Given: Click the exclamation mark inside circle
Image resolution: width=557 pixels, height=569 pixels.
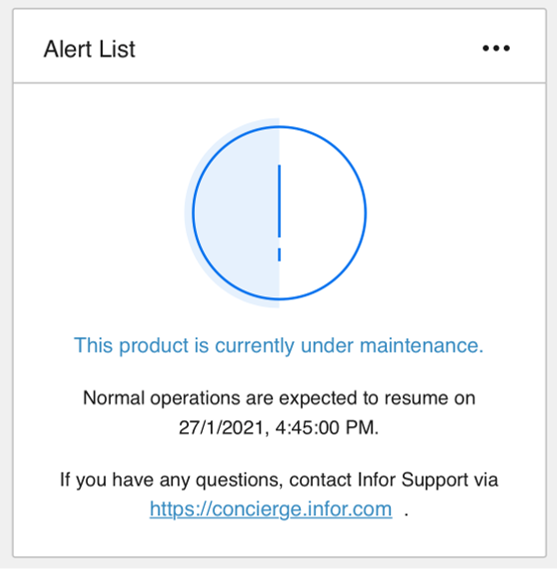Looking at the screenshot, I should point(279,213).
